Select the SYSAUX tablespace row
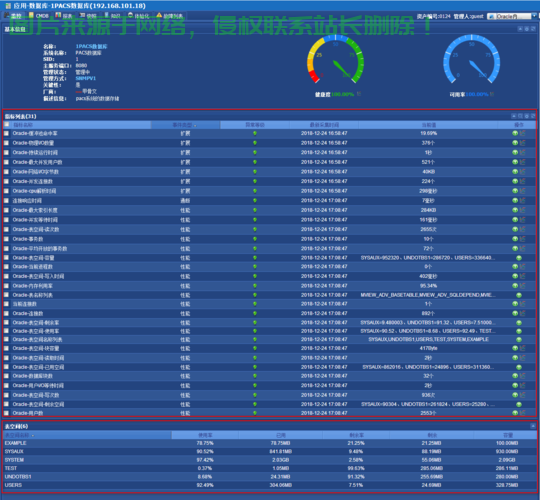Screen dimensions: 540x500 (x=270, y=451)
